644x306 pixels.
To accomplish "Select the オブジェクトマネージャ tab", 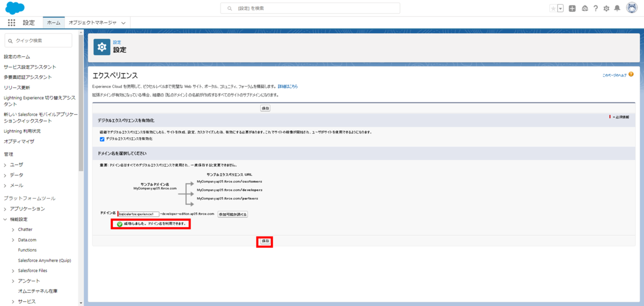I will pyautogui.click(x=92, y=23).
